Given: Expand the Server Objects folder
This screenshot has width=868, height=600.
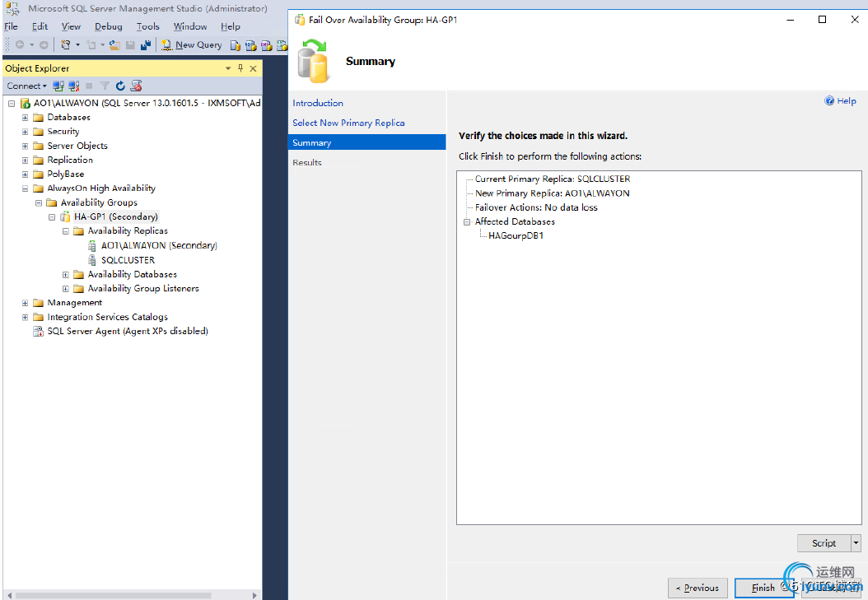Looking at the screenshot, I should click(25, 146).
